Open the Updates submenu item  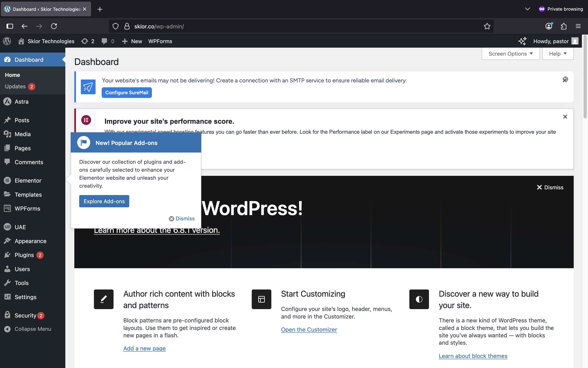click(x=20, y=86)
